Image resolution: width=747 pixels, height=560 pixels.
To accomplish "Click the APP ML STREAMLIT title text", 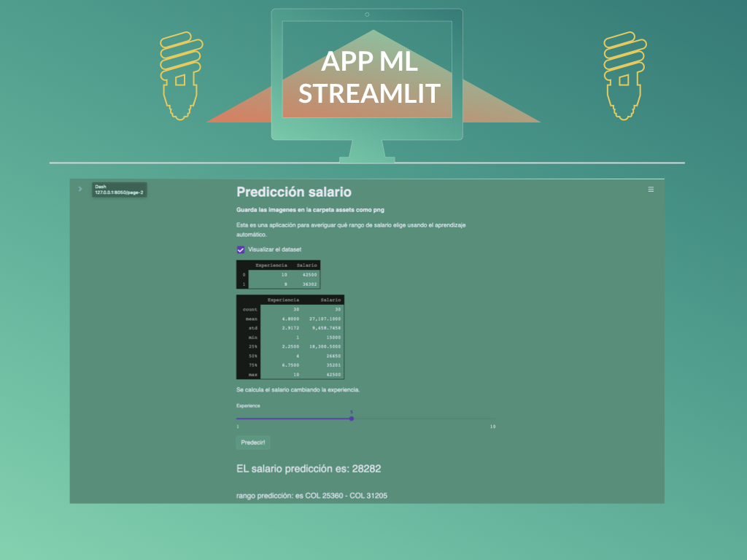I will (x=369, y=77).
